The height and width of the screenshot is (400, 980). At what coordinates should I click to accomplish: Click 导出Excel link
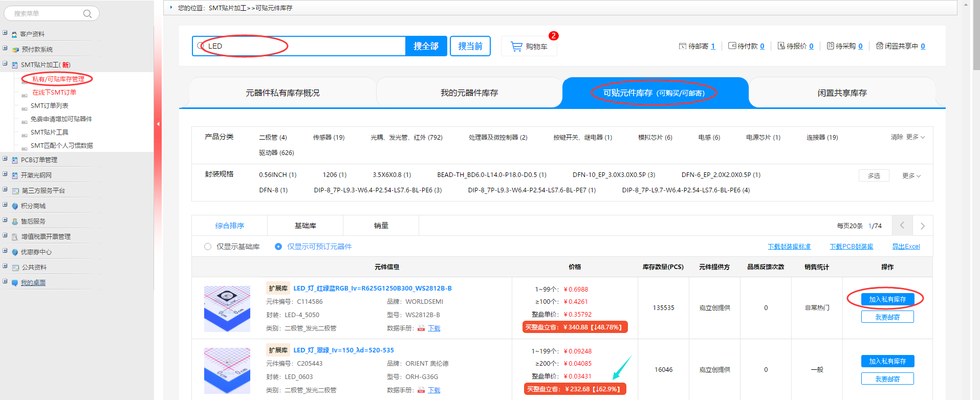tap(906, 247)
